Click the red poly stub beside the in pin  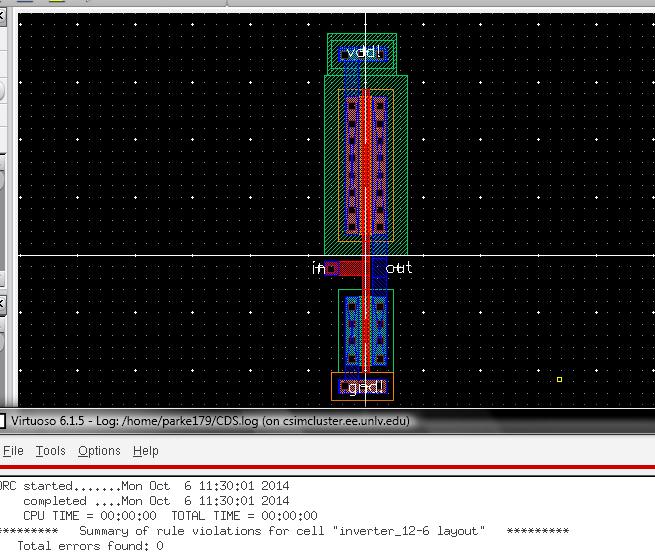pyautogui.click(x=350, y=268)
